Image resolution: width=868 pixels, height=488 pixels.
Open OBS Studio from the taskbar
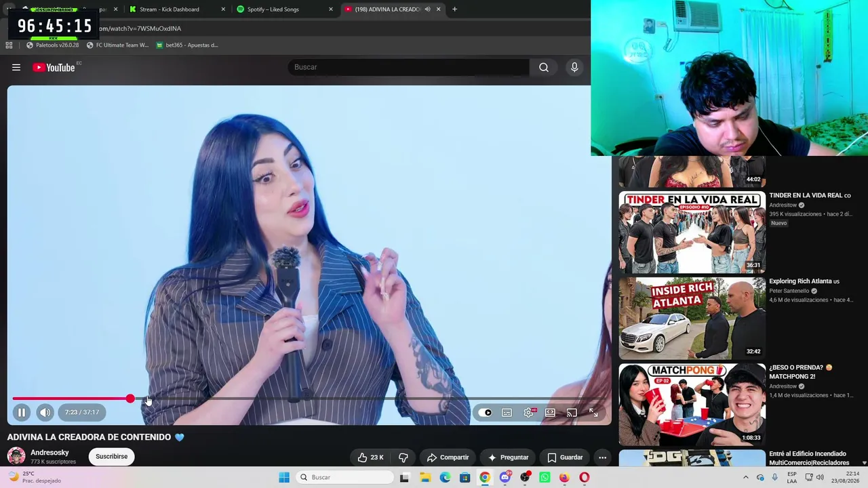coord(525,477)
